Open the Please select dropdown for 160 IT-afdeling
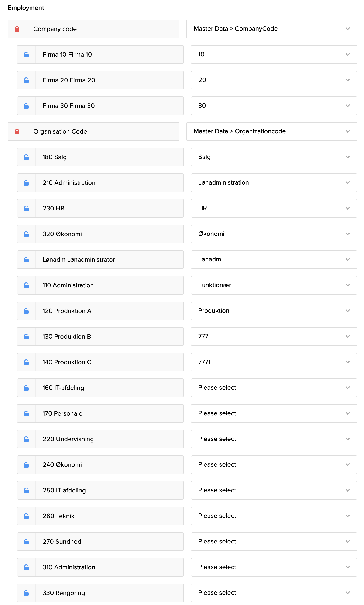 coord(274,388)
